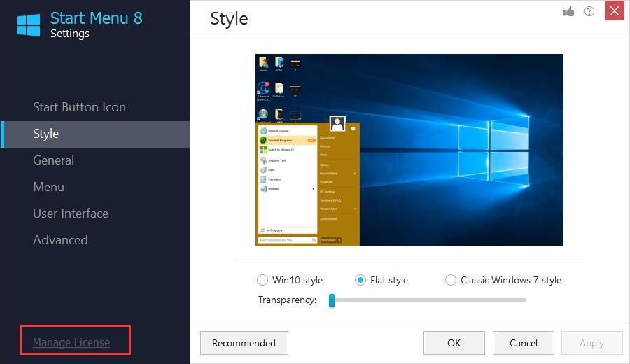630x364 pixels.
Task: Click the Manage License link
Action: click(71, 342)
